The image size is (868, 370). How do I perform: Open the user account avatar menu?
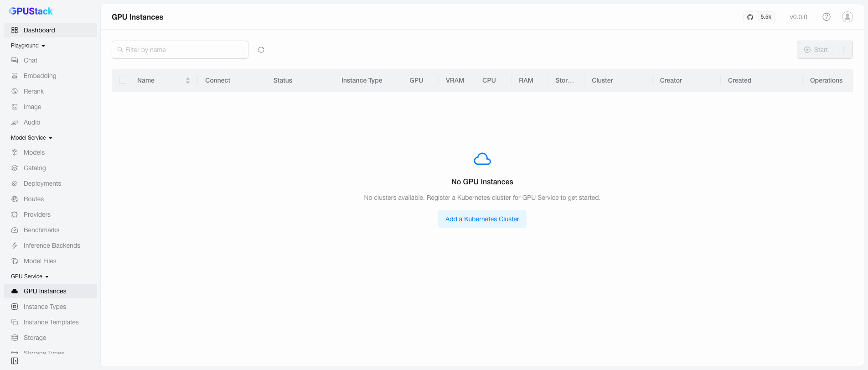click(x=847, y=17)
